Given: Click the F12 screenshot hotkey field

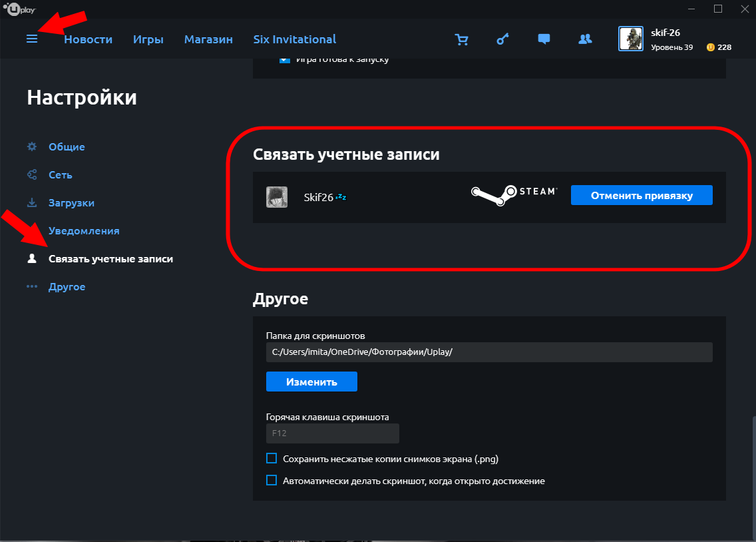Looking at the screenshot, I should pyautogui.click(x=333, y=433).
